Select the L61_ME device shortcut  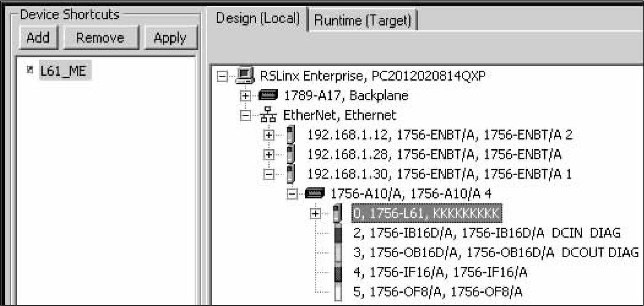click(x=66, y=70)
